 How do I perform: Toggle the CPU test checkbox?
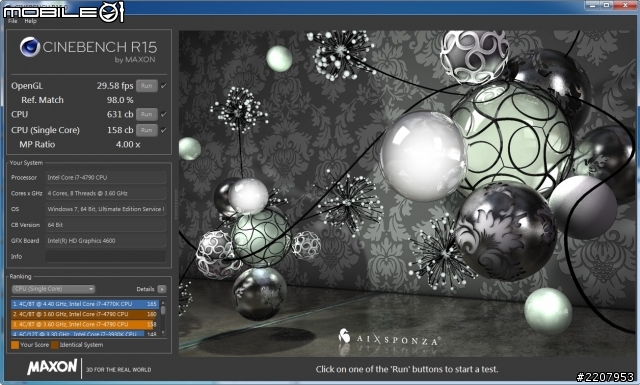(164, 114)
